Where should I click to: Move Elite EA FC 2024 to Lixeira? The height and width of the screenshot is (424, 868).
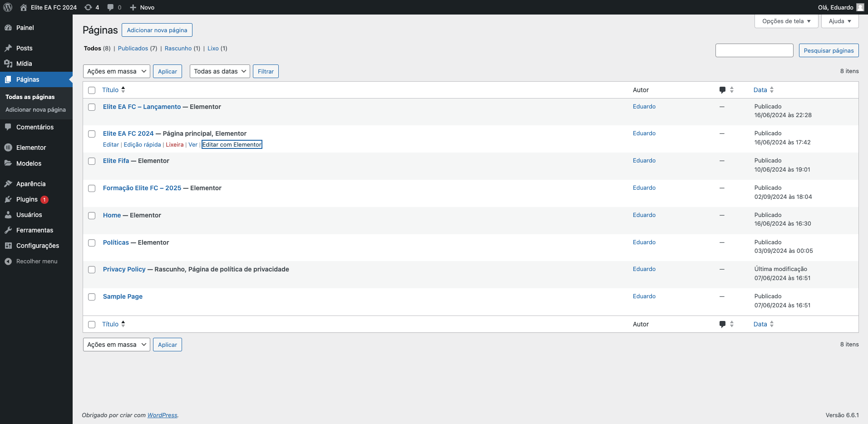tap(175, 144)
